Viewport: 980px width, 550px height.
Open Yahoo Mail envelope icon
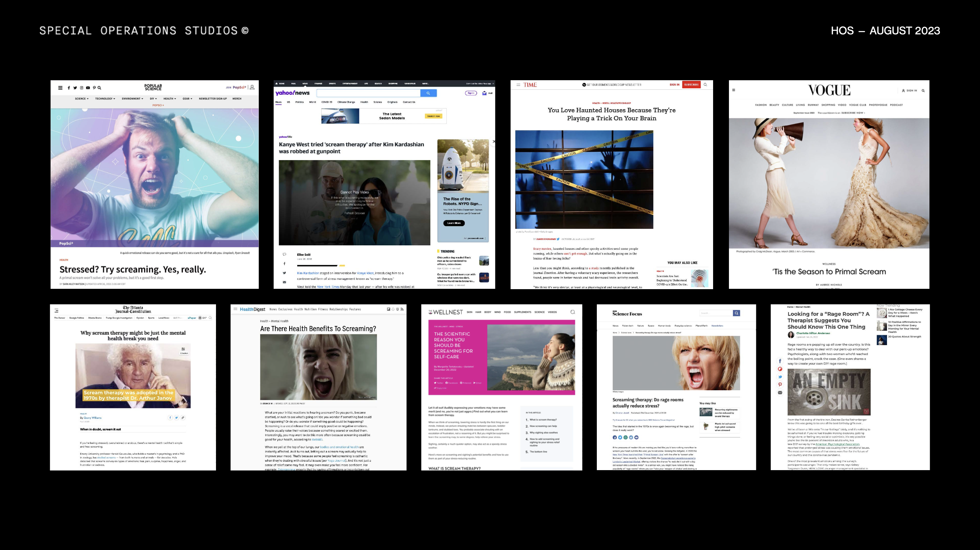pyautogui.click(x=484, y=93)
